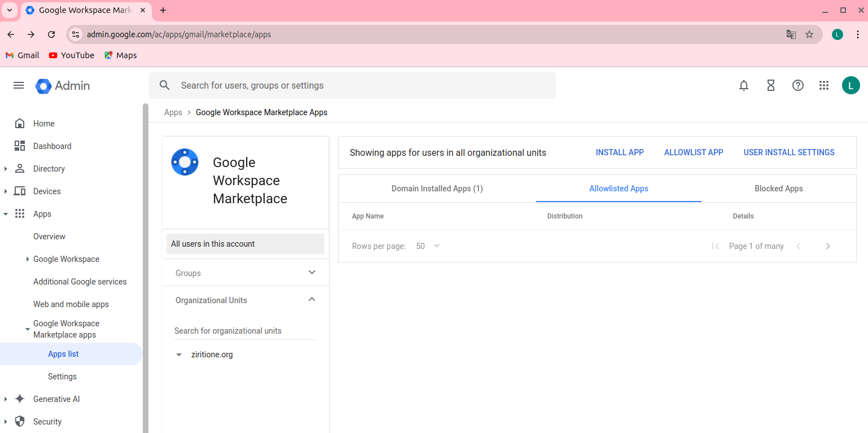The height and width of the screenshot is (433, 868).
Task: Click the sidebar vertical scrollbar
Action: [x=146, y=268]
